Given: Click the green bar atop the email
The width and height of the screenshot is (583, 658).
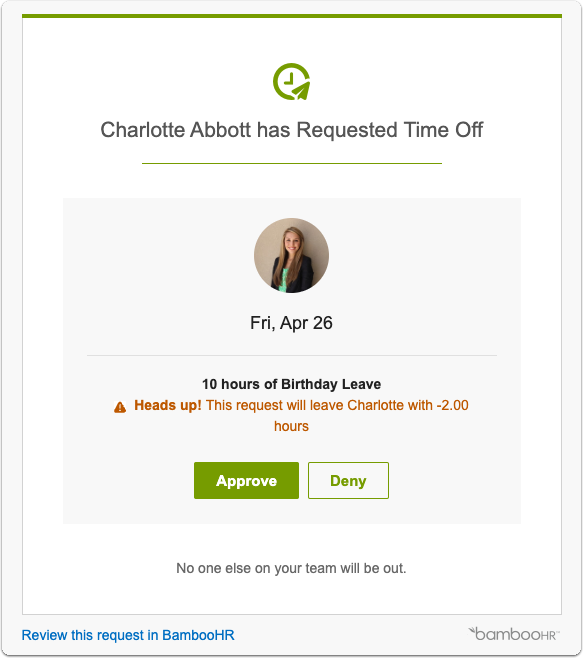Looking at the screenshot, I should click(x=292, y=16).
